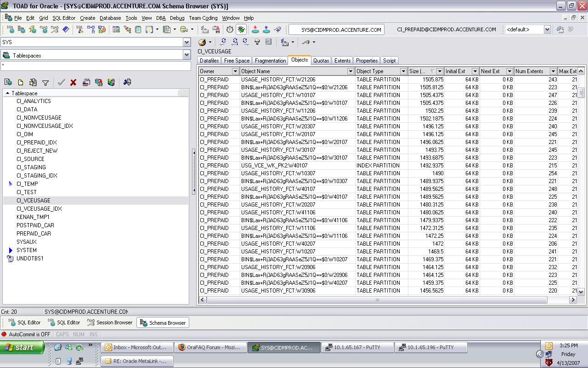The image size is (588, 368).
Task: Click the binoculars-style find icon in left toolbar
Action: point(127,82)
